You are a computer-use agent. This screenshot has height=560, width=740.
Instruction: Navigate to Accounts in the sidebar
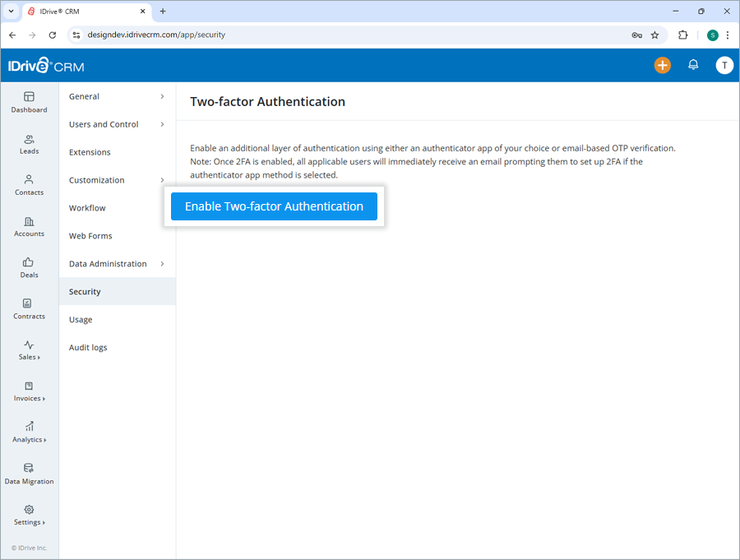(29, 227)
